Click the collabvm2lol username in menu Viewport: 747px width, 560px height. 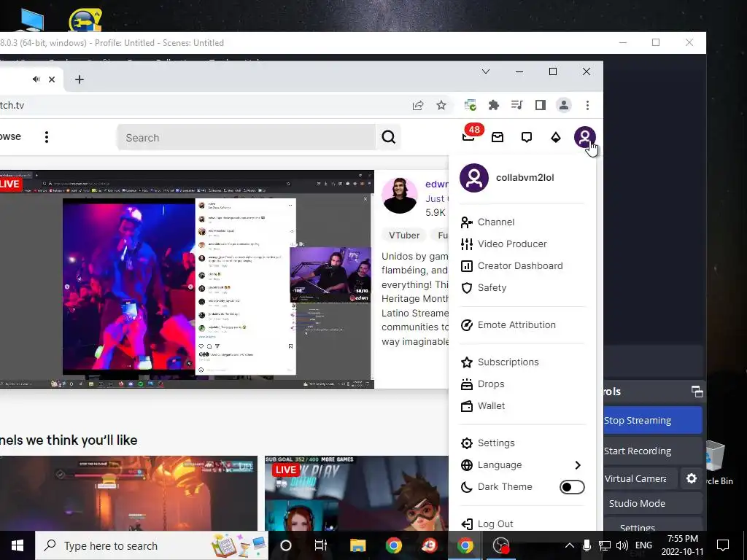click(x=525, y=178)
